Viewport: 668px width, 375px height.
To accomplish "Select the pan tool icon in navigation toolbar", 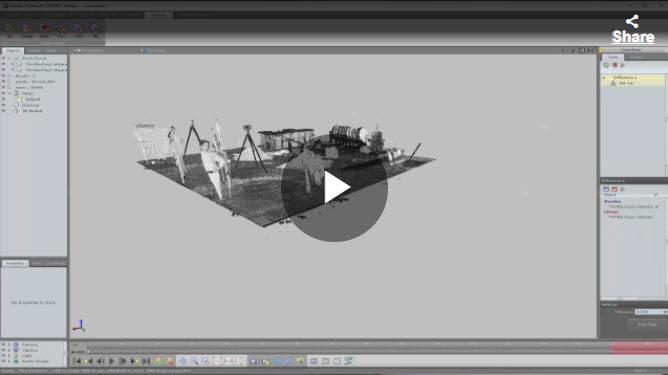I will 182,361.
